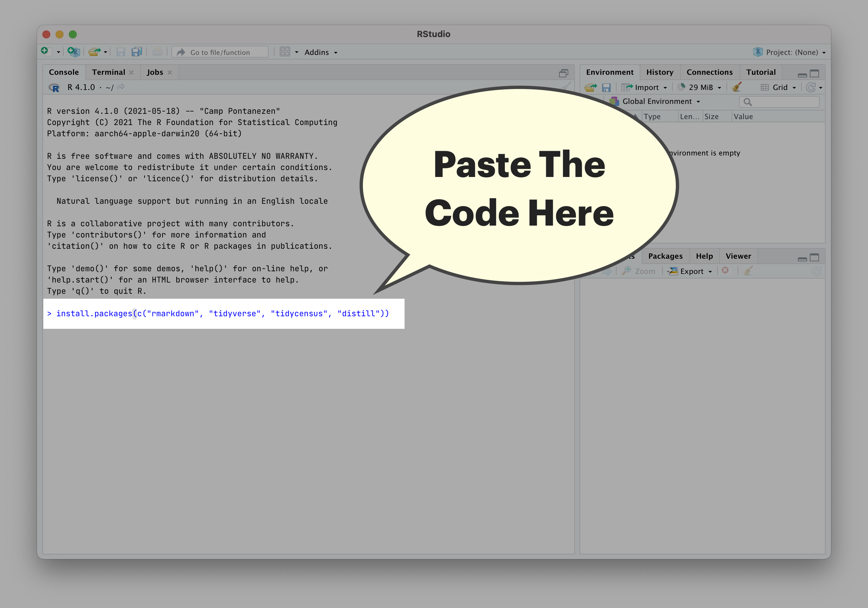Close the Terminal tab
The height and width of the screenshot is (608, 868).
132,72
